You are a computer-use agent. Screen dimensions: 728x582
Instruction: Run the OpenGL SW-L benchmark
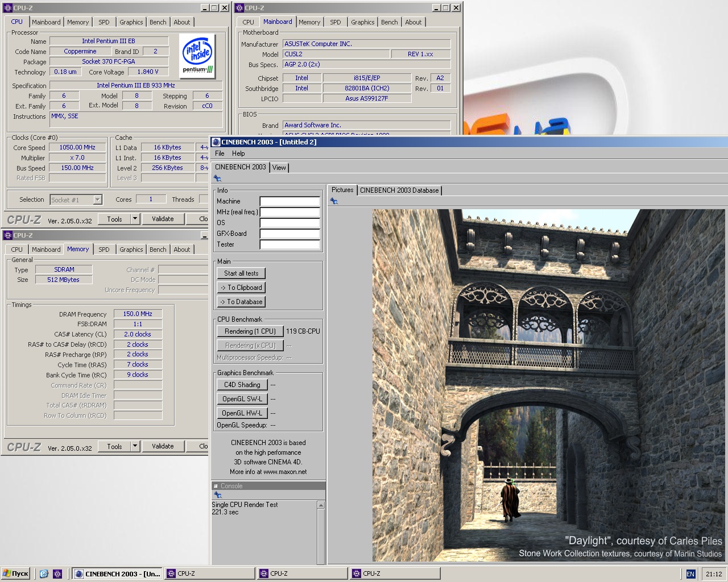(x=242, y=399)
